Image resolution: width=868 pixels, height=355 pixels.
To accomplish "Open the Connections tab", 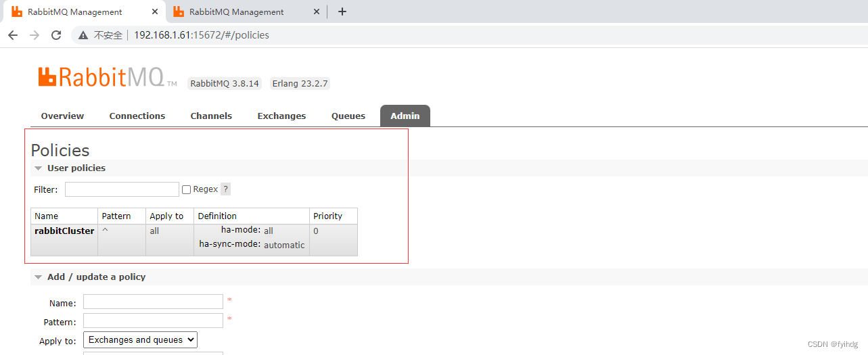I will point(137,116).
